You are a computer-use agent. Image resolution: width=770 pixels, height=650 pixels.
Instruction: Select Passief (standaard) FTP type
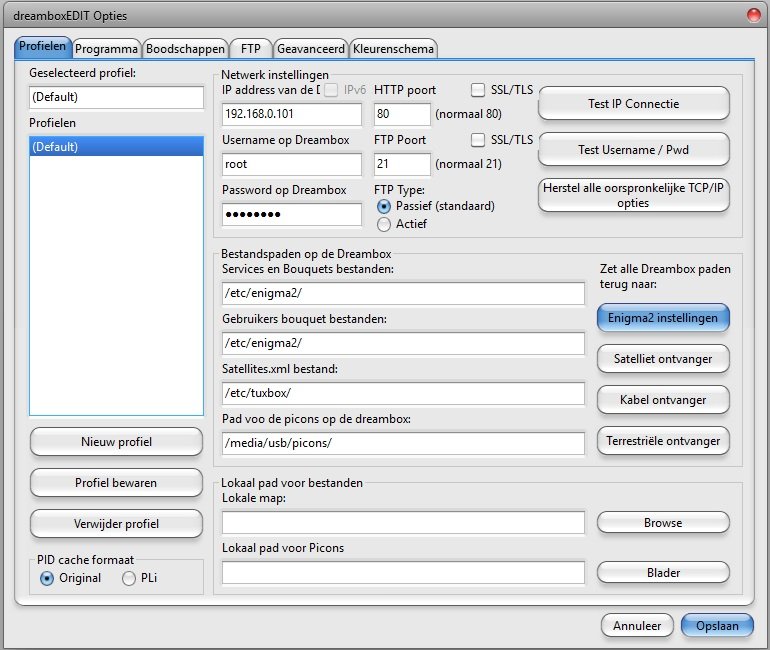pos(384,206)
